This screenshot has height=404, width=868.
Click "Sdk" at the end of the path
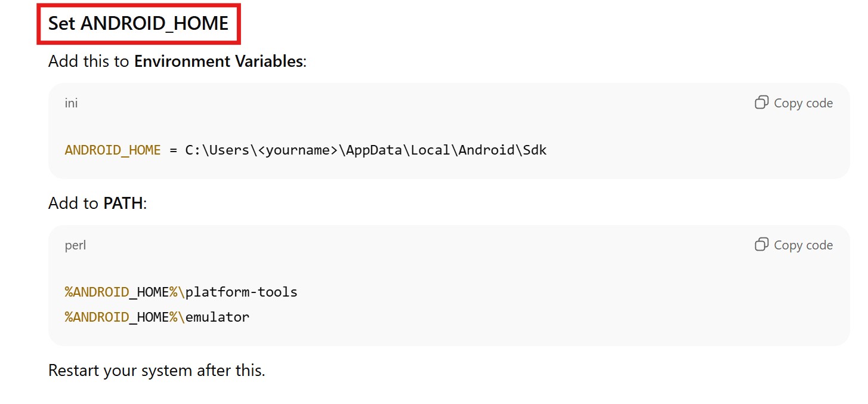[x=535, y=150]
